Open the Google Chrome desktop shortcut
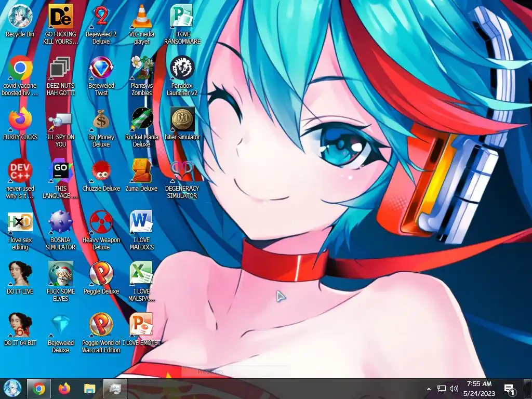The width and height of the screenshot is (532, 399). tap(20, 75)
